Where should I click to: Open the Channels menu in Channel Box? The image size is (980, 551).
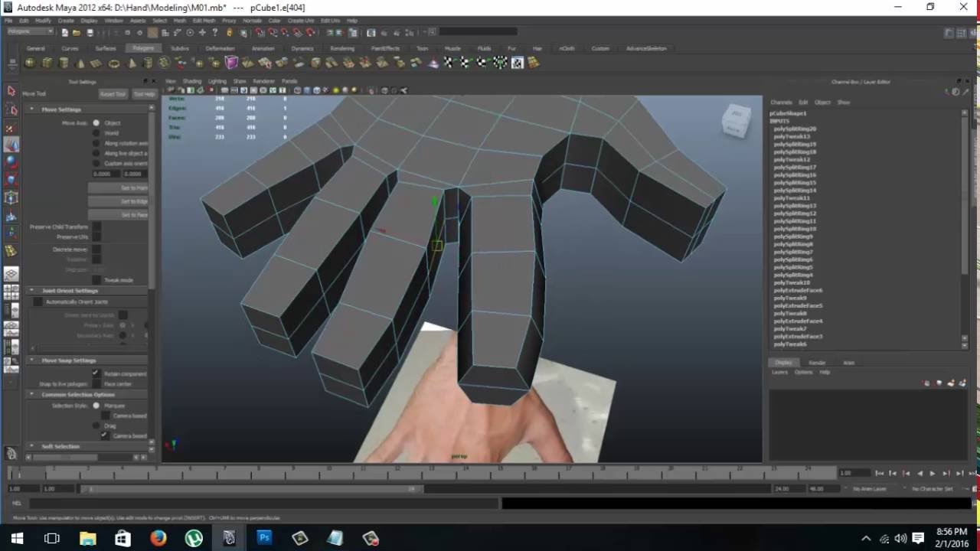tap(781, 102)
